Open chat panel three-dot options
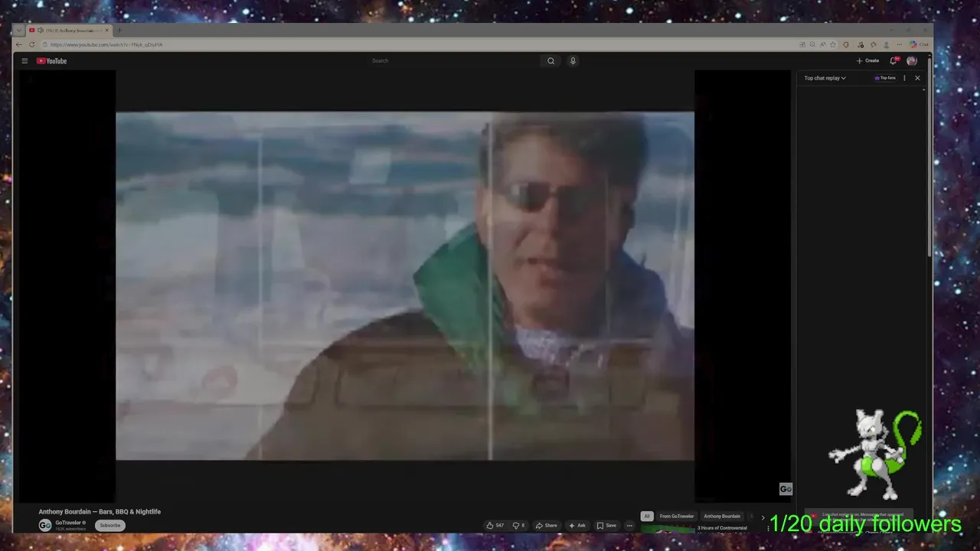This screenshot has width=980, height=551. click(x=904, y=78)
